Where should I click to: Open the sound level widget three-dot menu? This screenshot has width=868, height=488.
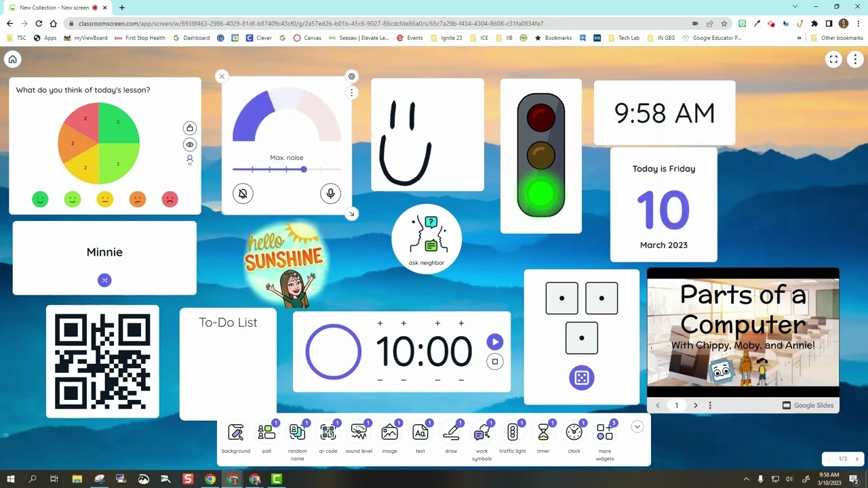pos(351,93)
